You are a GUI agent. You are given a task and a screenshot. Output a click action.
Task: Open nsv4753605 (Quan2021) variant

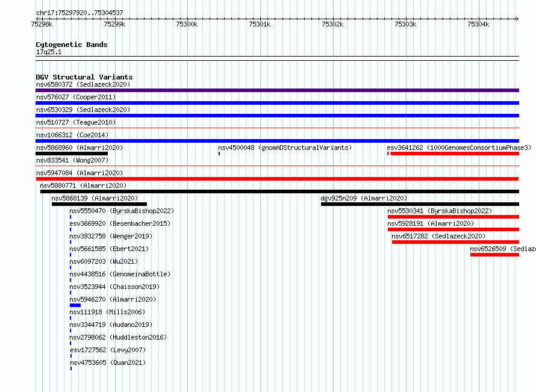click(108, 362)
